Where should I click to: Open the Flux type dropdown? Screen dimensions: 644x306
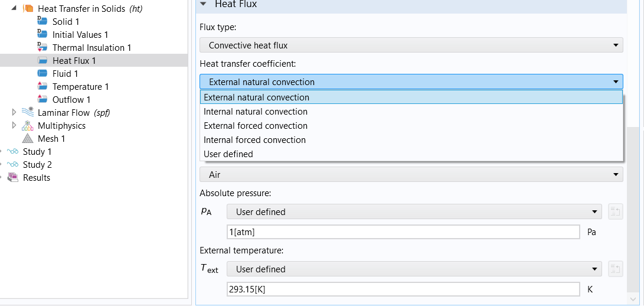[411, 45]
